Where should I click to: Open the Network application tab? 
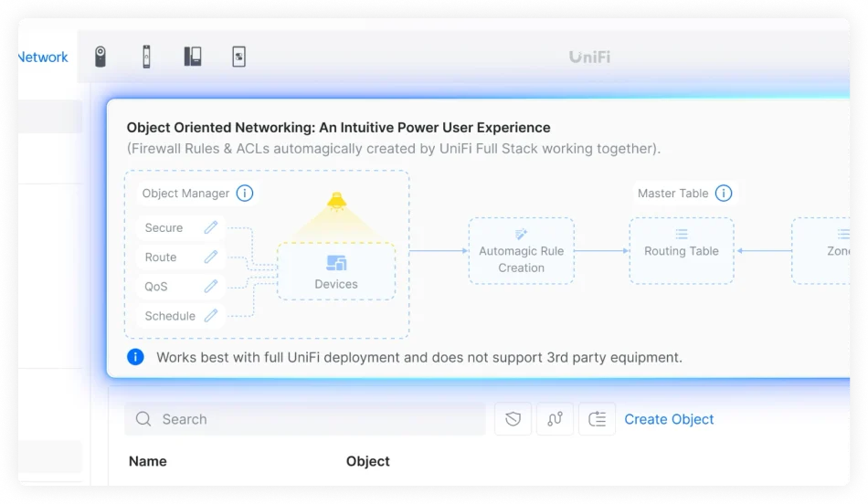43,57
